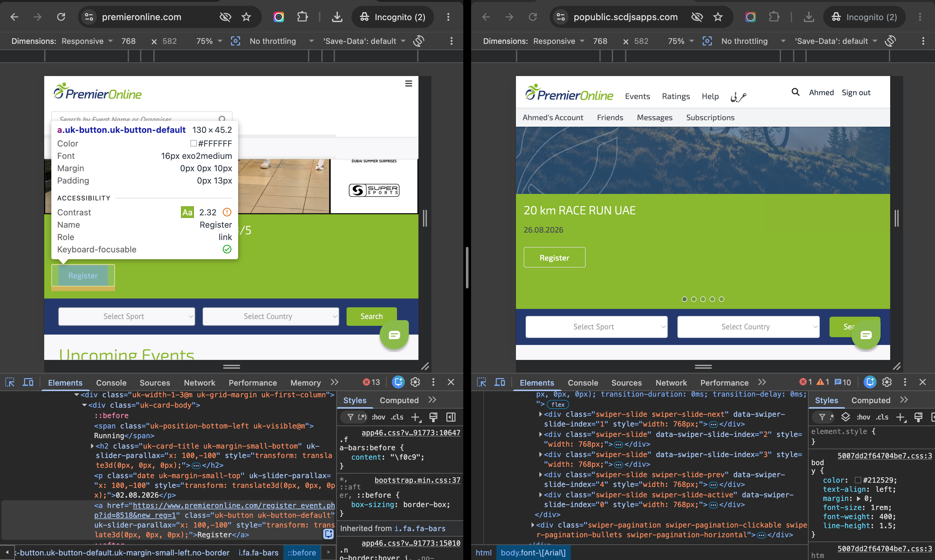935x560 pixels.
Task: Toggle device toolbar in right DevTools
Action: click(x=500, y=382)
